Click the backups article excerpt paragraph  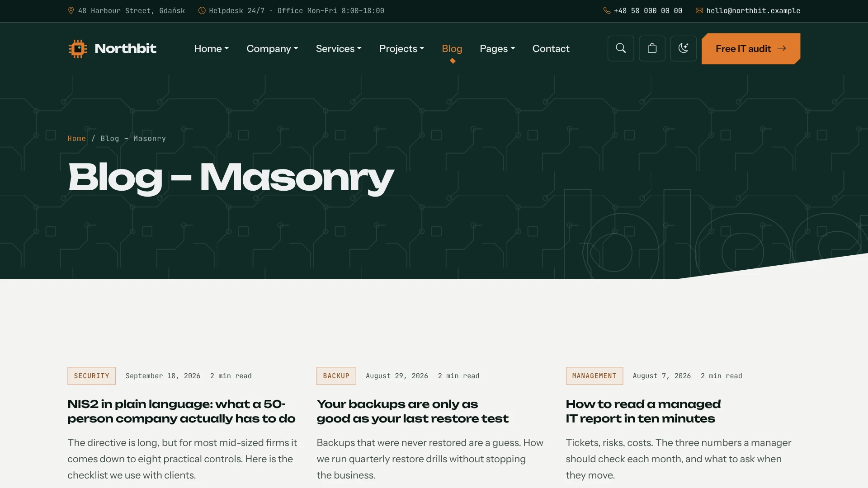click(430, 459)
